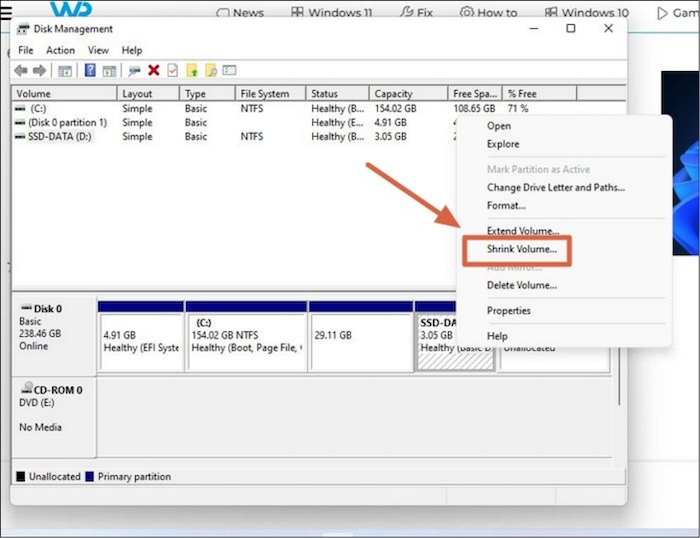Screen dimensions: 700x538
Task: Open the View menu
Action: tap(98, 50)
